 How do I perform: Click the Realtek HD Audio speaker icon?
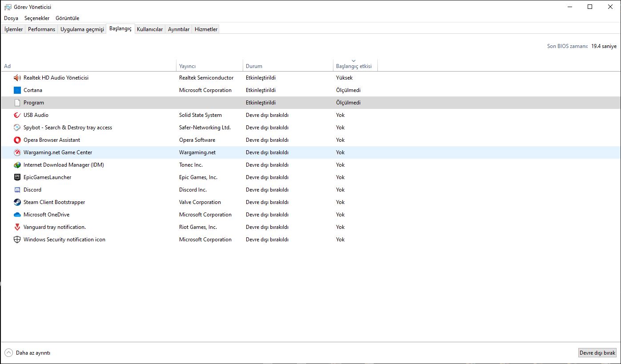click(17, 78)
